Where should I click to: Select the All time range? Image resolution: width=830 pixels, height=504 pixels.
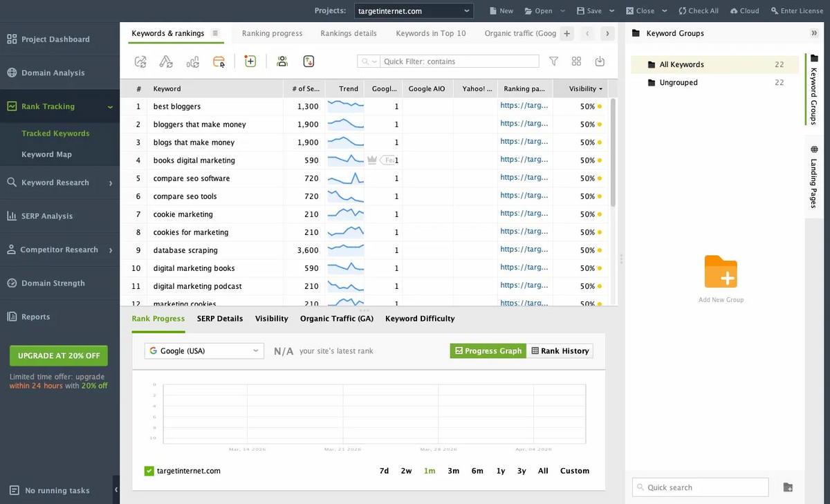(x=543, y=471)
